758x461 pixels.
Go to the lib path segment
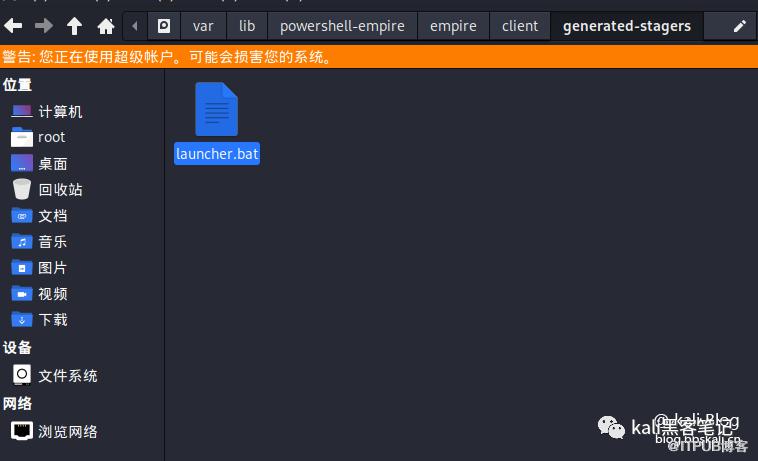[x=247, y=26]
